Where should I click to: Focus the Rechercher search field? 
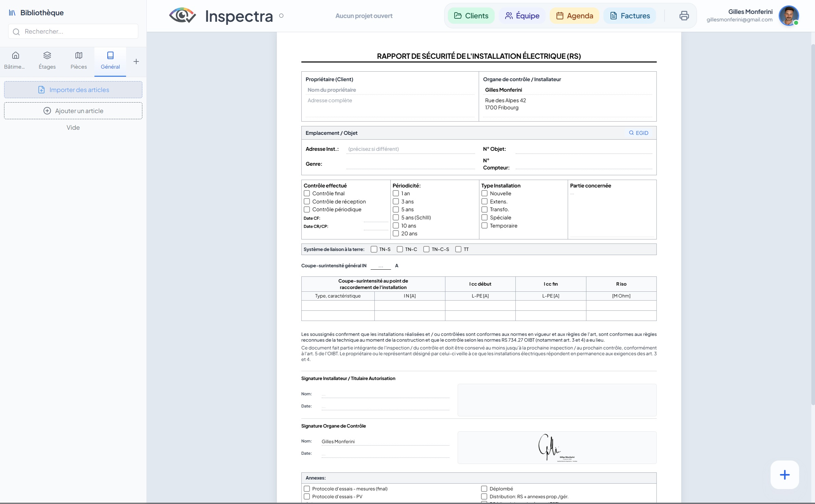coord(73,32)
